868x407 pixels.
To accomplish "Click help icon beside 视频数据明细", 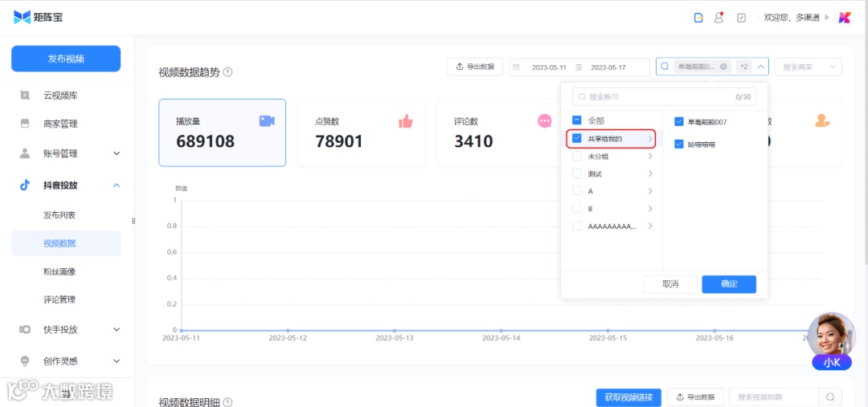I will click(227, 402).
